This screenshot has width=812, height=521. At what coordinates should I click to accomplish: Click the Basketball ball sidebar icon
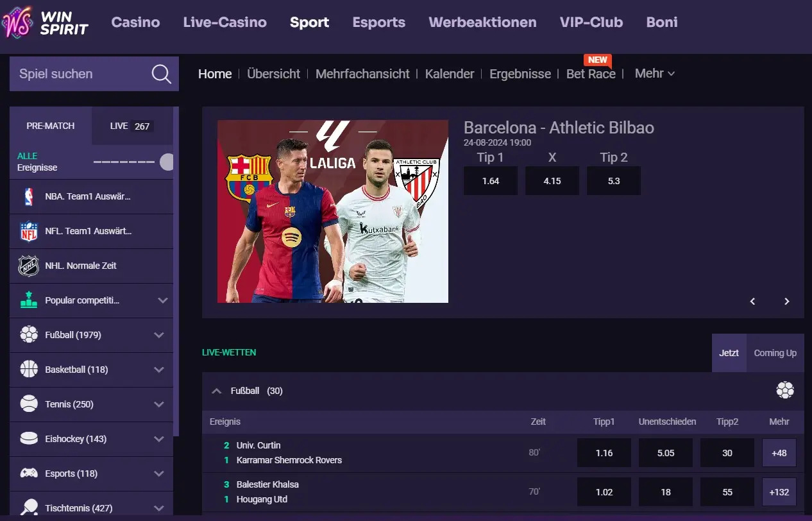pyautogui.click(x=29, y=370)
